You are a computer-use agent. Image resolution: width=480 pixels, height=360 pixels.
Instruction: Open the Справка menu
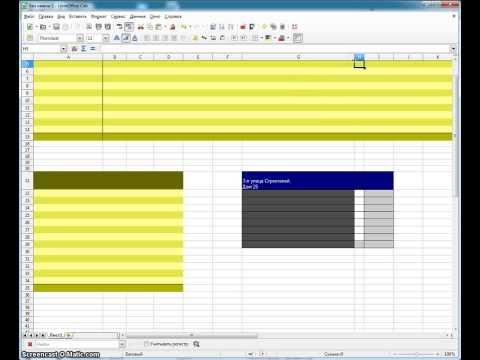(x=173, y=16)
